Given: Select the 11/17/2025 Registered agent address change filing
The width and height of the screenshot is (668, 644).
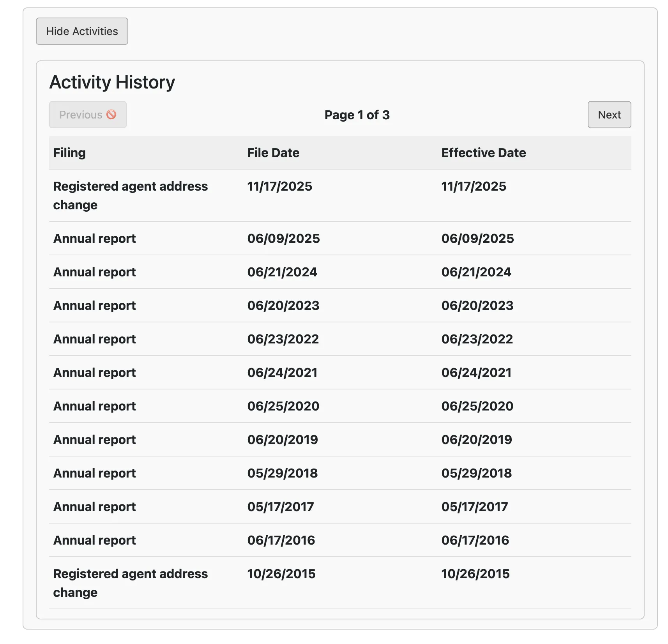Looking at the screenshot, I should click(131, 196).
